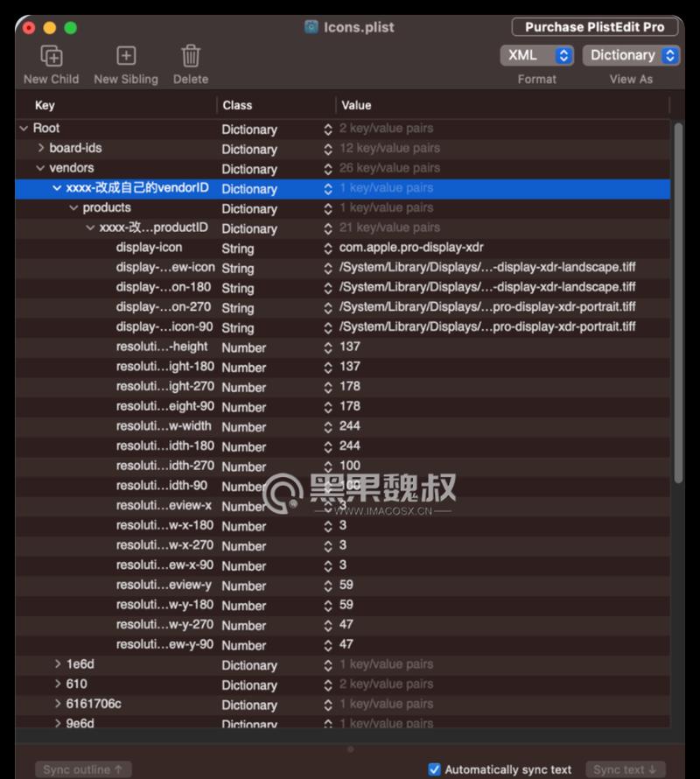
Task: Expand the 1e6d vendor entry
Action: click(x=58, y=664)
